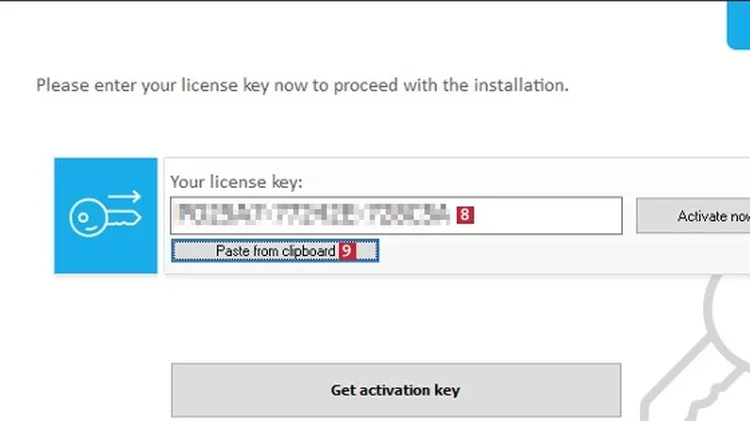This screenshot has width=750, height=421.
Task: Click the blurred license key text
Action: [x=312, y=214]
